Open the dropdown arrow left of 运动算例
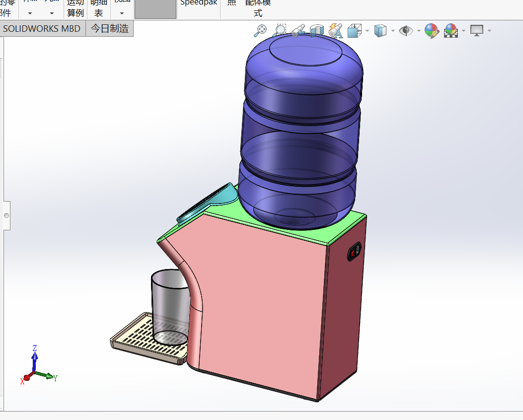Image resolution: width=523 pixels, height=420 pixels. [x=52, y=13]
